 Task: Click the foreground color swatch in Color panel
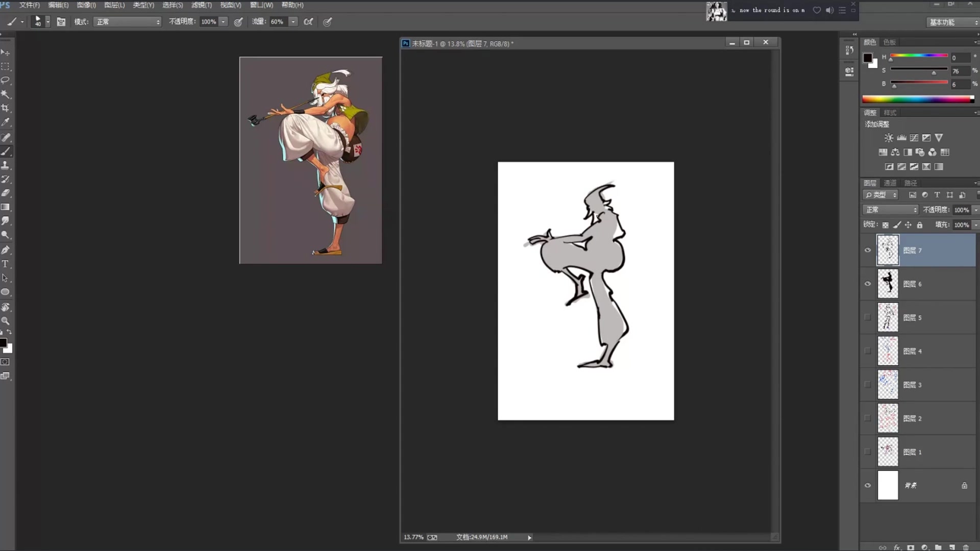868,58
